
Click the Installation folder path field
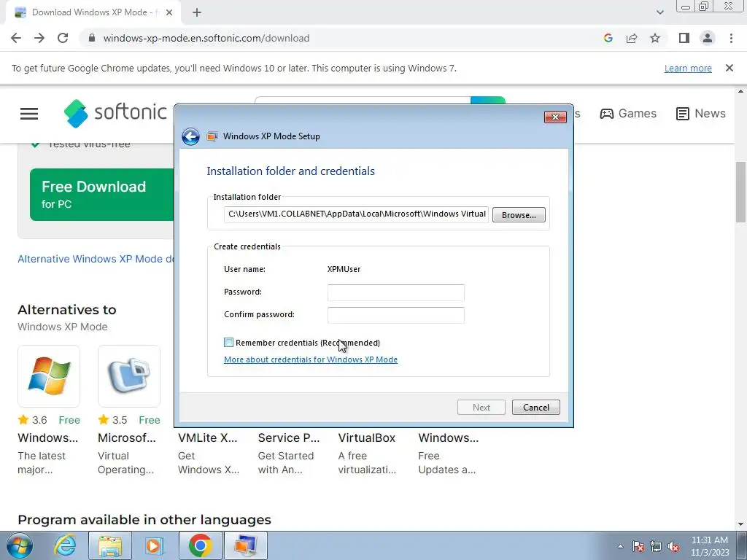[356, 214]
